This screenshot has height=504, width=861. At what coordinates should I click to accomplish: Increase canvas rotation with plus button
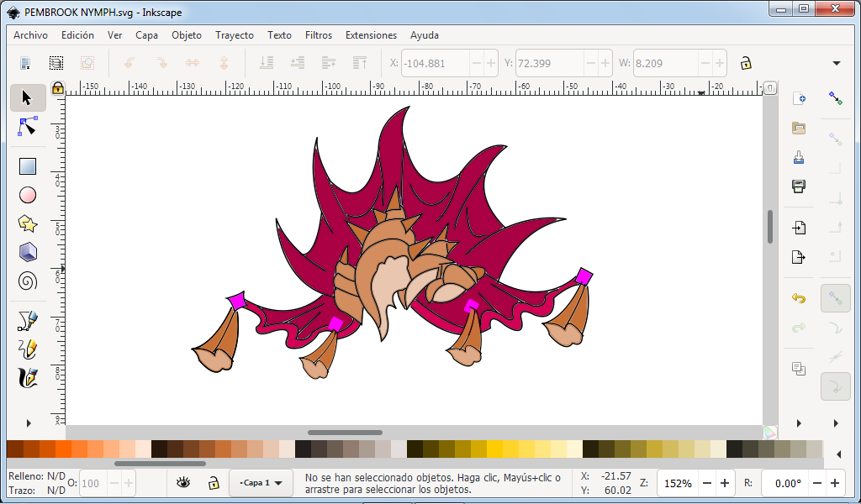coord(835,483)
